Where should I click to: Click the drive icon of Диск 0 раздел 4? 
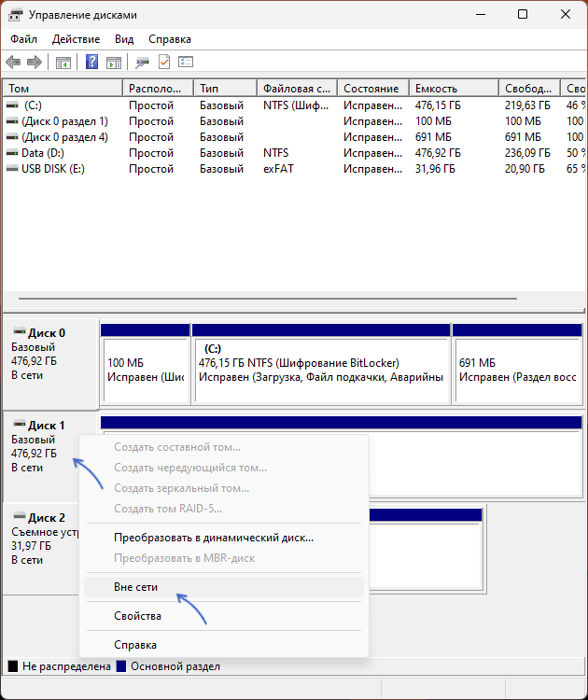(x=12, y=137)
